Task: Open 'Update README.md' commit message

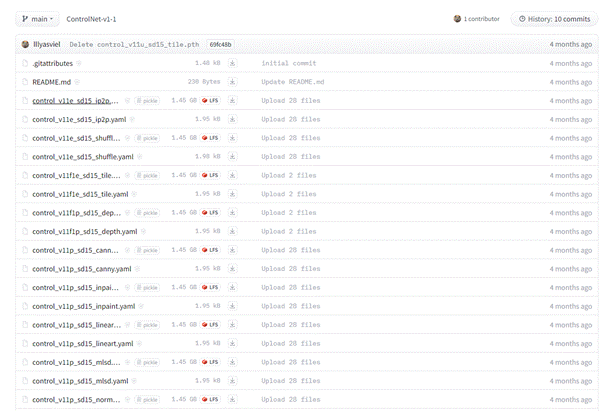Action: click(x=294, y=82)
